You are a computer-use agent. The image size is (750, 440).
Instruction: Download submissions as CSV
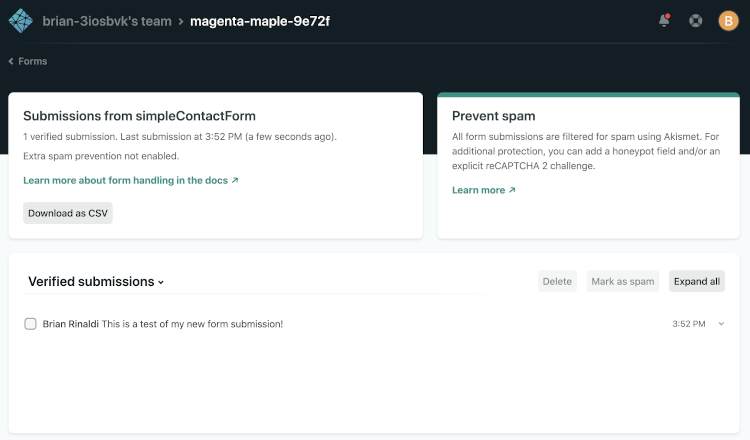[x=68, y=213]
